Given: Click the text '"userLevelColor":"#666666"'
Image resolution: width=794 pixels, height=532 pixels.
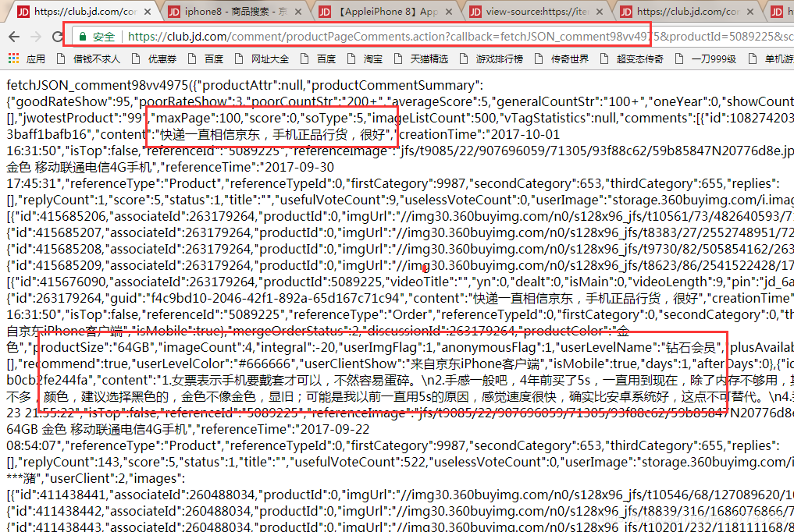Looking at the screenshot, I should click(214, 364).
